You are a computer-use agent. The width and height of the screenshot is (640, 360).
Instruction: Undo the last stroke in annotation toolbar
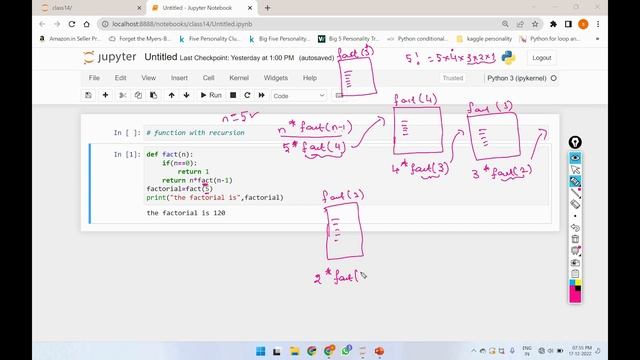pyautogui.click(x=575, y=227)
